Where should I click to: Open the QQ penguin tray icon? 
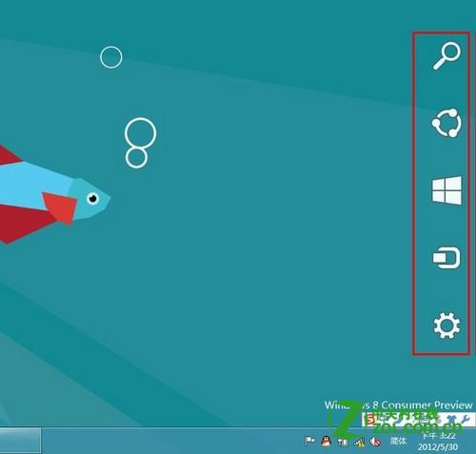pos(326,442)
